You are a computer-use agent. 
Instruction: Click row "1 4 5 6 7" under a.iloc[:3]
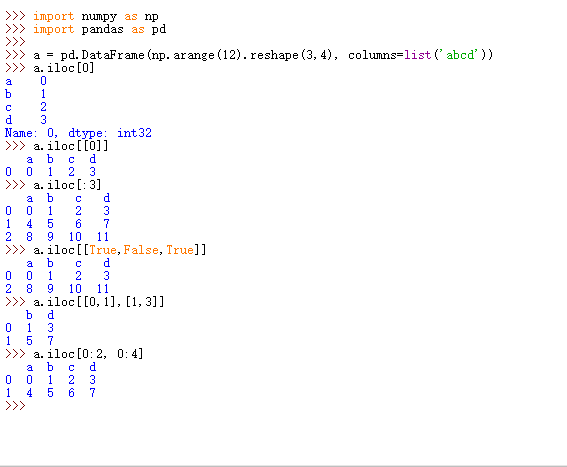point(57,224)
